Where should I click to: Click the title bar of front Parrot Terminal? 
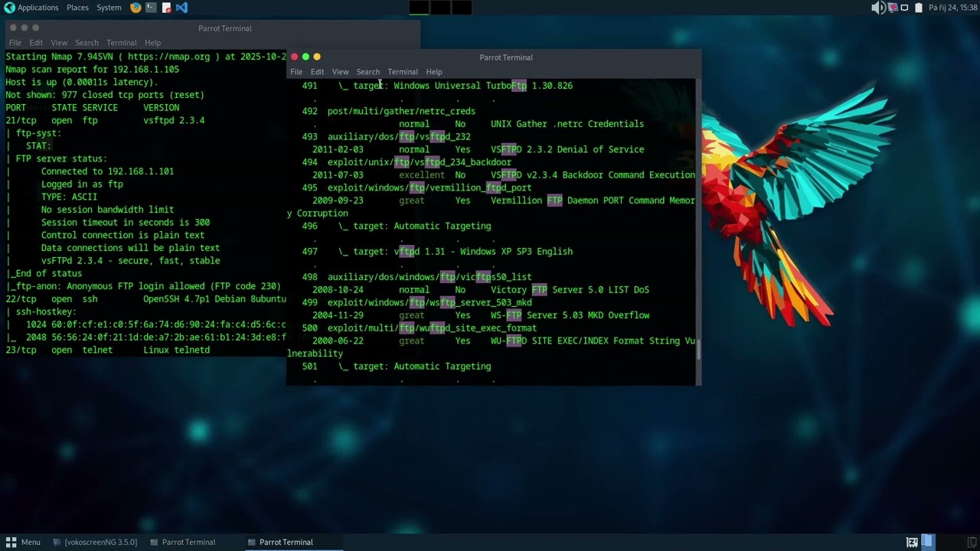pos(494,57)
